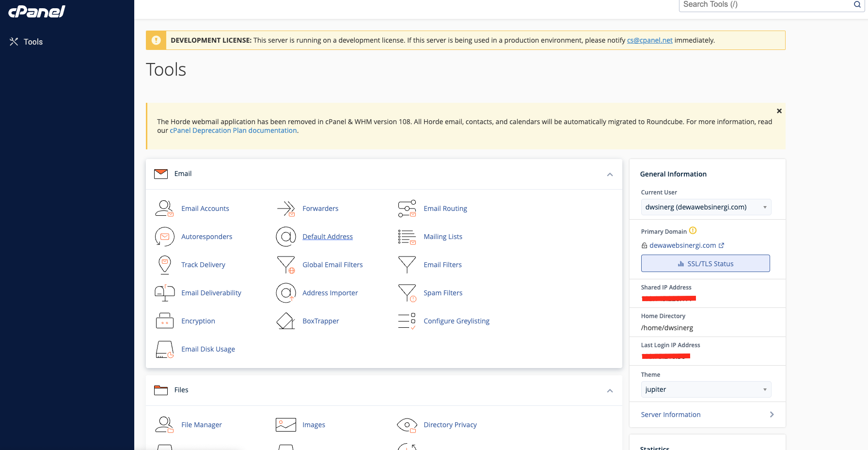Open the Email Deliverability mailbox icon

point(165,293)
